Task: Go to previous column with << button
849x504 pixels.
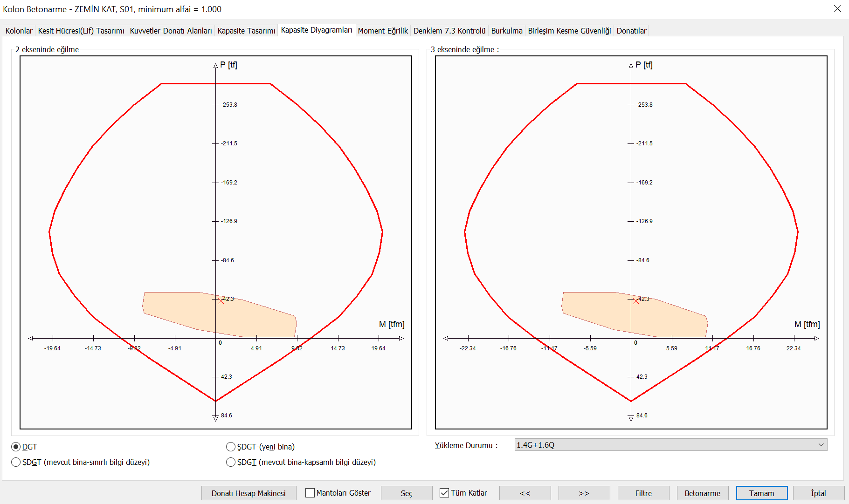Action: pos(525,493)
